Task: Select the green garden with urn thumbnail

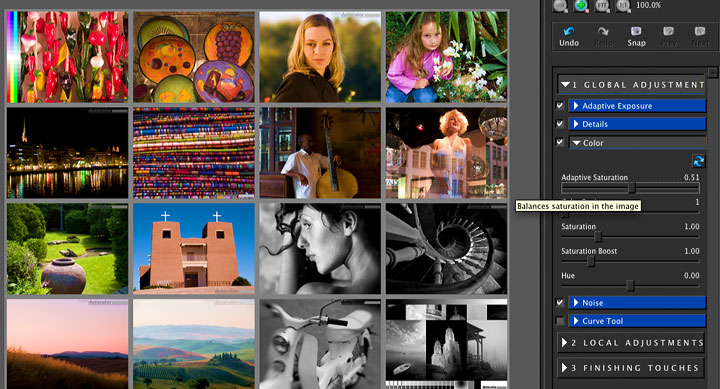Action: point(68,249)
